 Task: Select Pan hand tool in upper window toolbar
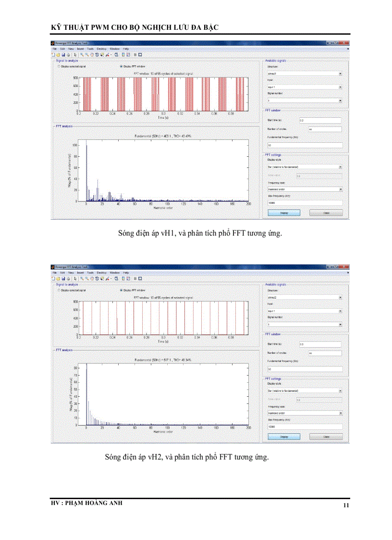point(92,55)
